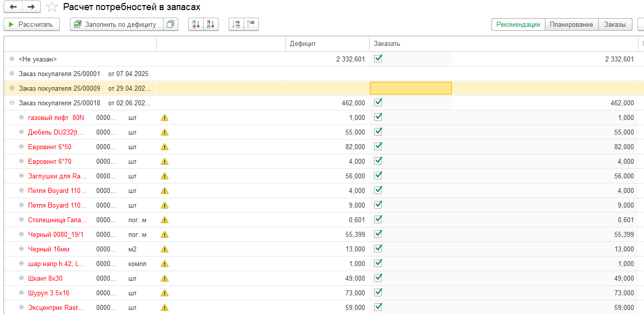Collapse Заказ покупателя 25/00018 group
Viewport: 644px width, 322px height.
tap(12, 103)
